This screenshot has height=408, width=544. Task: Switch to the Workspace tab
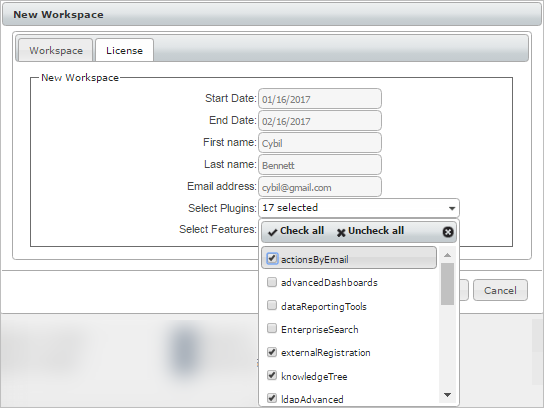tap(56, 50)
